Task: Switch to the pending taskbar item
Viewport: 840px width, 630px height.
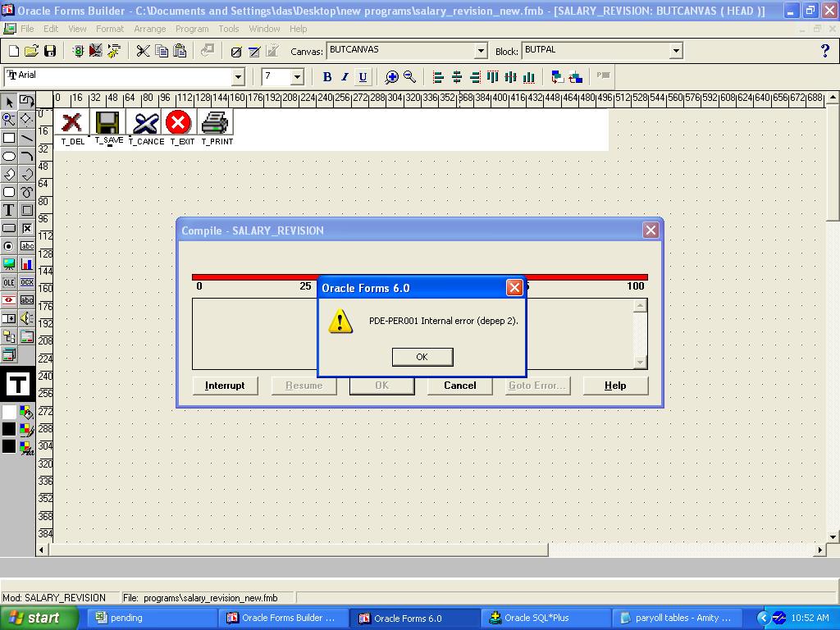Action: pos(151,619)
